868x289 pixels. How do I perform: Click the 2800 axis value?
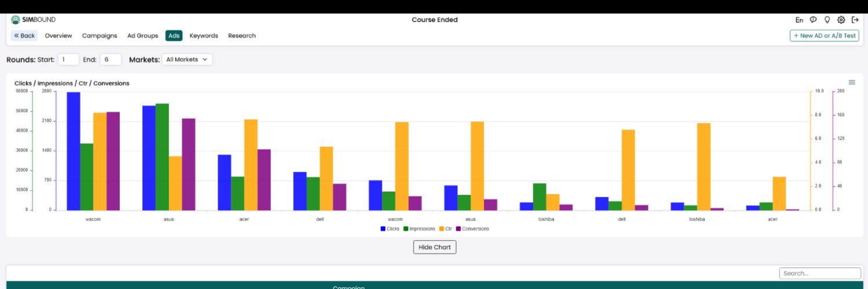[x=46, y=91]
